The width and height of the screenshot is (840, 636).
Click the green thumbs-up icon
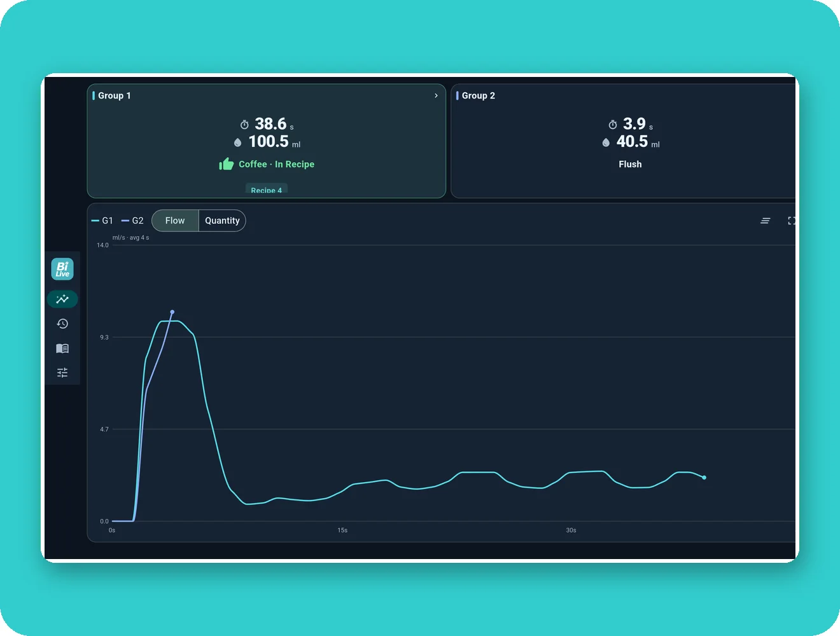pyautogui.click(x=227, y=164)
